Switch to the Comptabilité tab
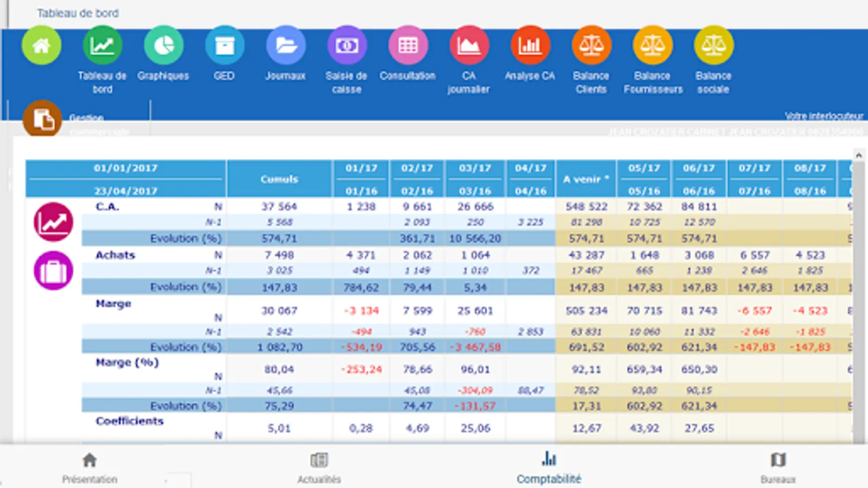Screen dimensions: 868x488 [x=549, y=468]
